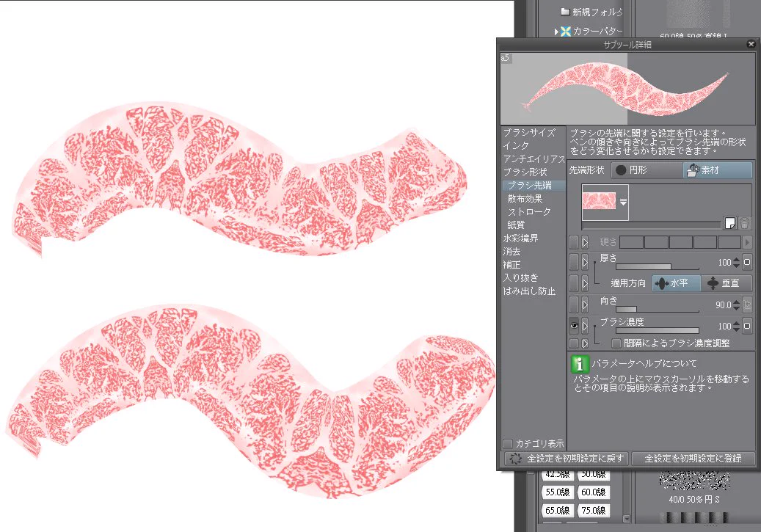Expand the dynamics arrow next to 厚さ
Viewport: 761px width, 532px height.
coord(584,263)
